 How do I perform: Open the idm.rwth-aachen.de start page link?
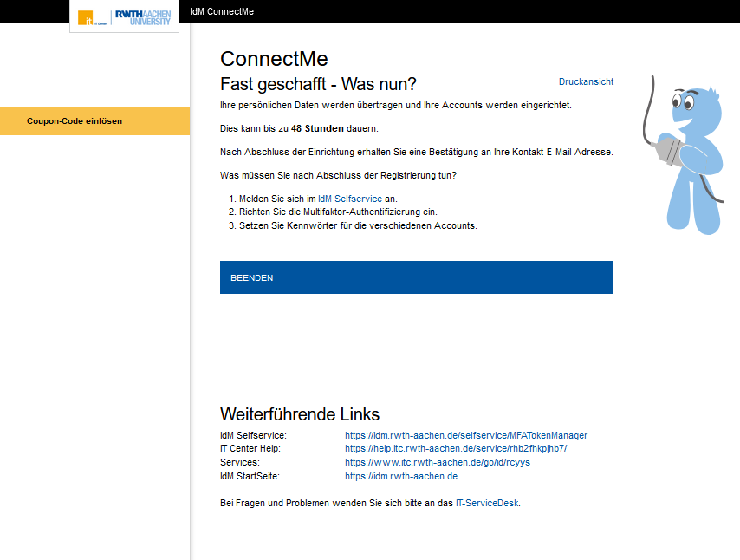point(401,477)
